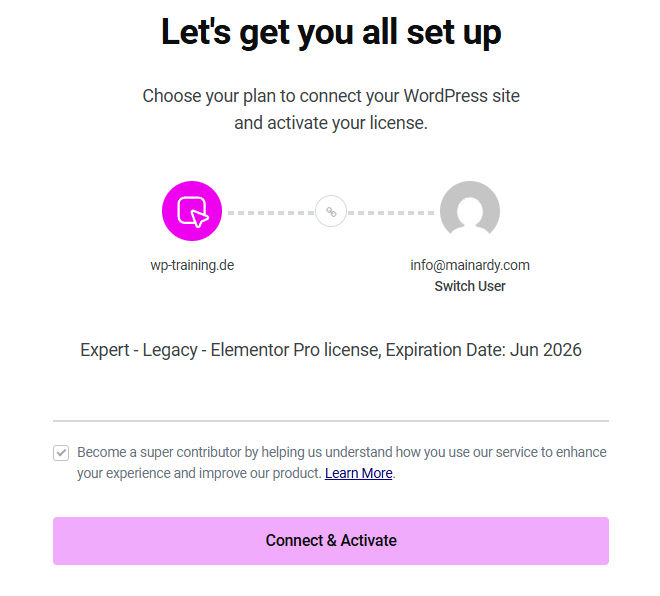Open the Learn More link
This screenshot has width=660, height=596.
click(x=358, y=473)
